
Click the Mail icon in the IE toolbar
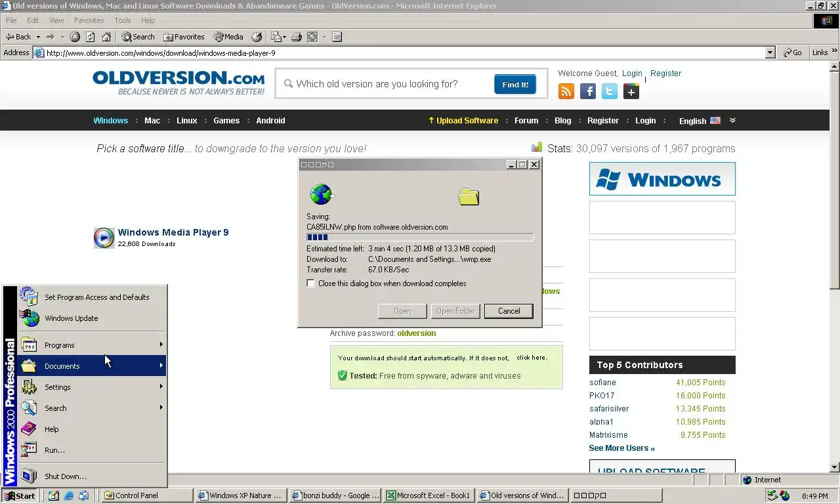276,37
